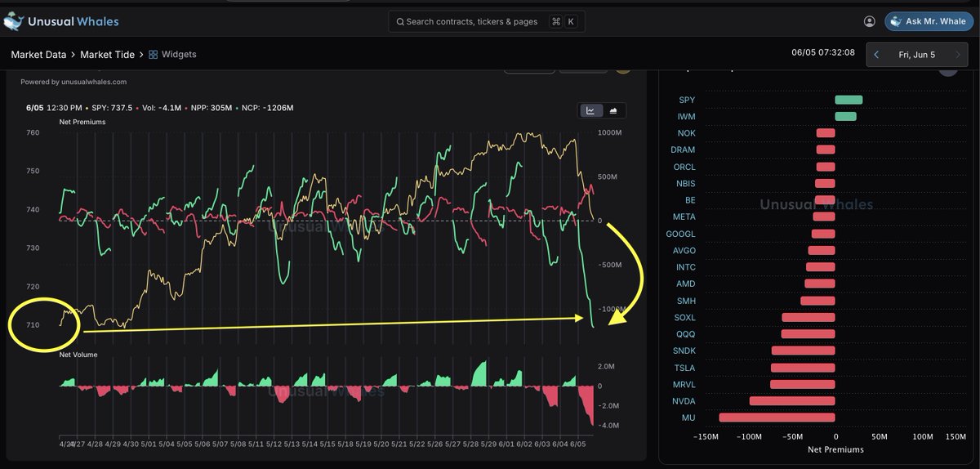The image size is (980, 469).
Task: Click the 5/01 date label on the x-axis
Action: (x=150, y=444)
